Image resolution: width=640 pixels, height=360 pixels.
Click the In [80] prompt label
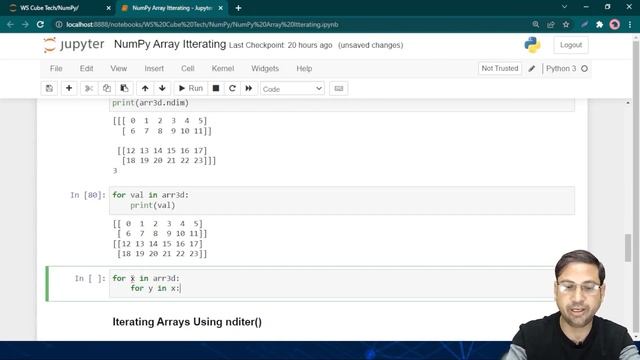tap(88, 195)
